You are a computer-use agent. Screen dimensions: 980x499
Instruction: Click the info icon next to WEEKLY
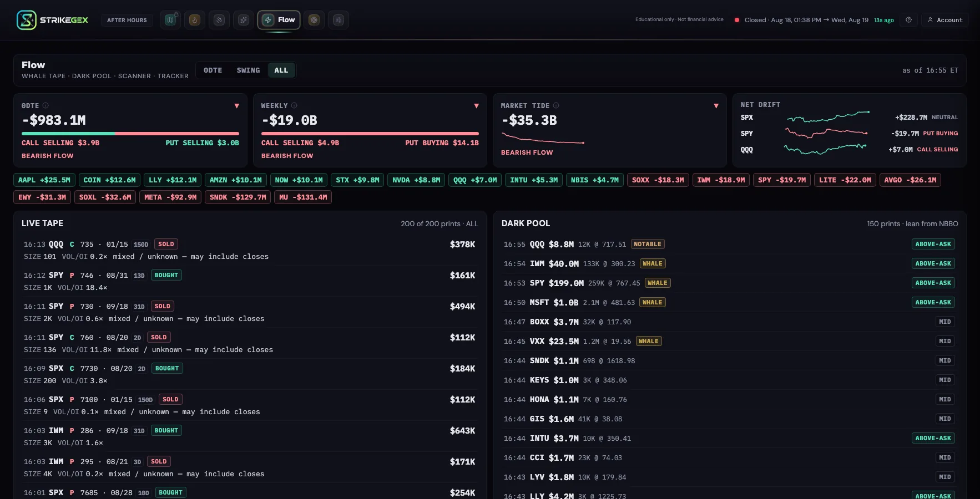click(x=294, y=105)
